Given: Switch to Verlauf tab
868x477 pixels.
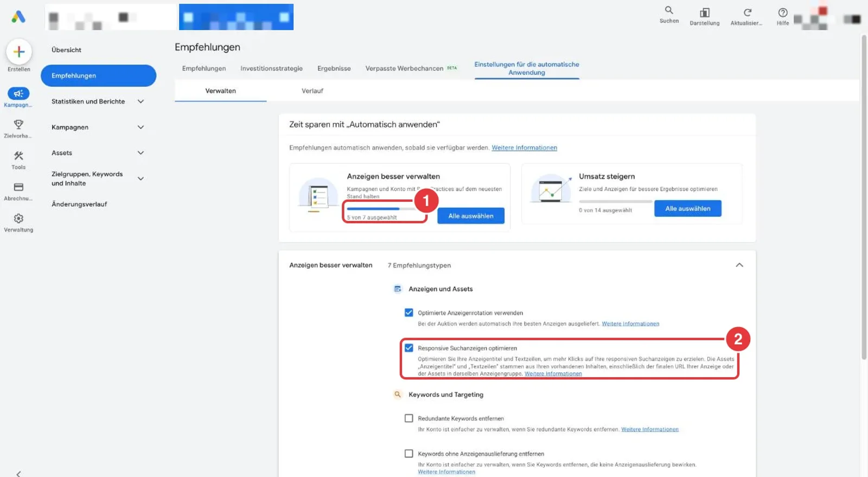Looking at the screenshot, I should (x=312, y=91).
